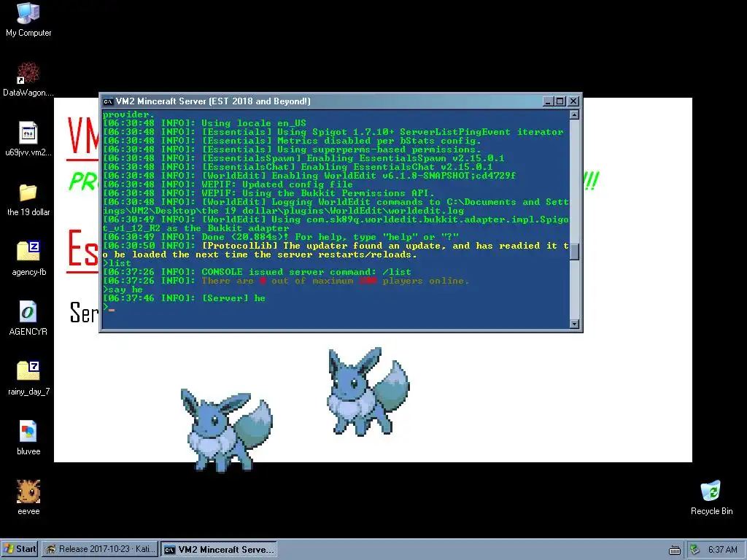Click the console scrollbar down arrow
747x560 pixels.
click(x=575, y=324)
